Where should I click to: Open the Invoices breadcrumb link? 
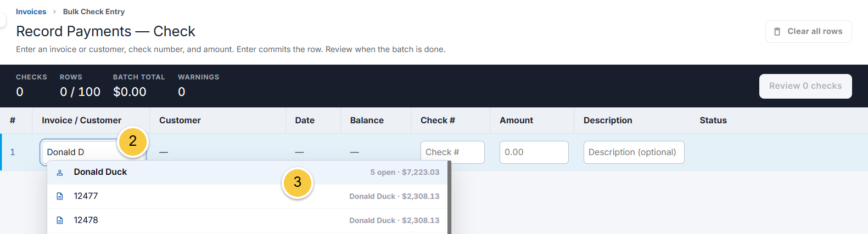(x=31, y=12)
